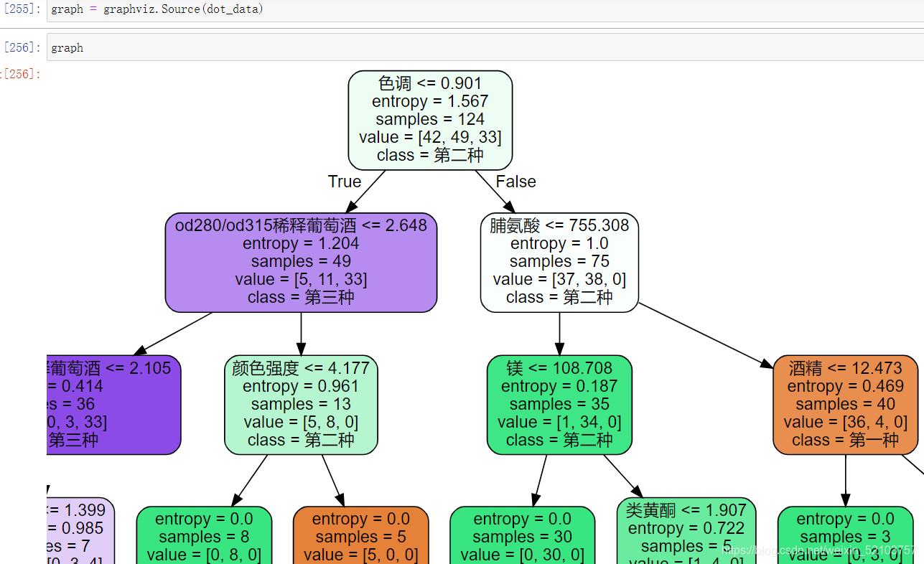The height and width of the screenshot is (564, 924).
Task: Click 'entropy = 1.204' text
Action: [x=301, y=243]
